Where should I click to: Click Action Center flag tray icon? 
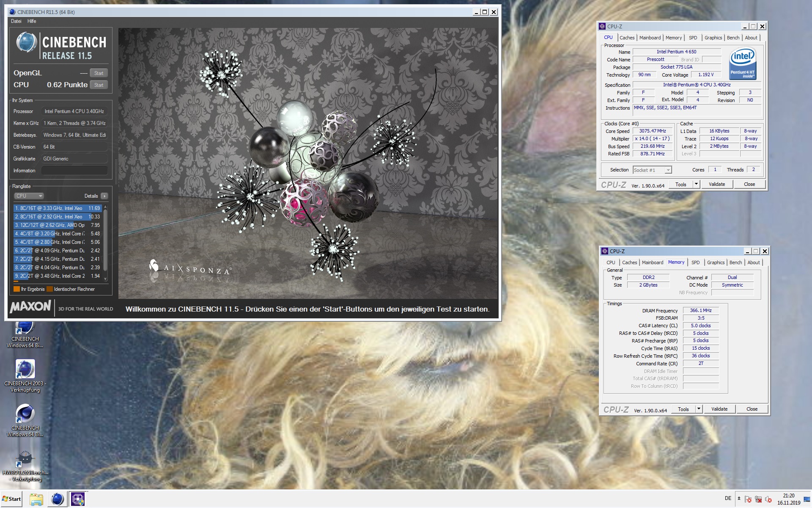[748, 499]
